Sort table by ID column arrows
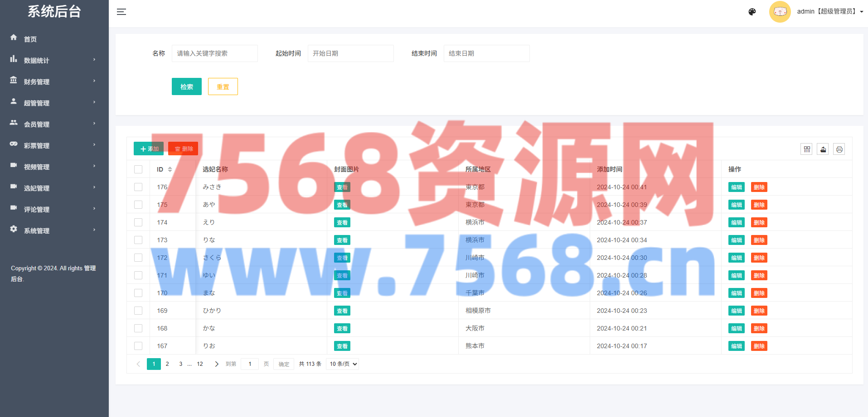The height and width of the screenshot is (417, 868). pyautogui.click(x=170, y=169)
